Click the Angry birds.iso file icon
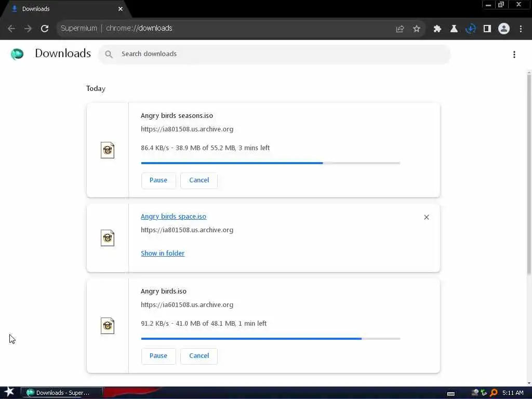 coord(108,326)
